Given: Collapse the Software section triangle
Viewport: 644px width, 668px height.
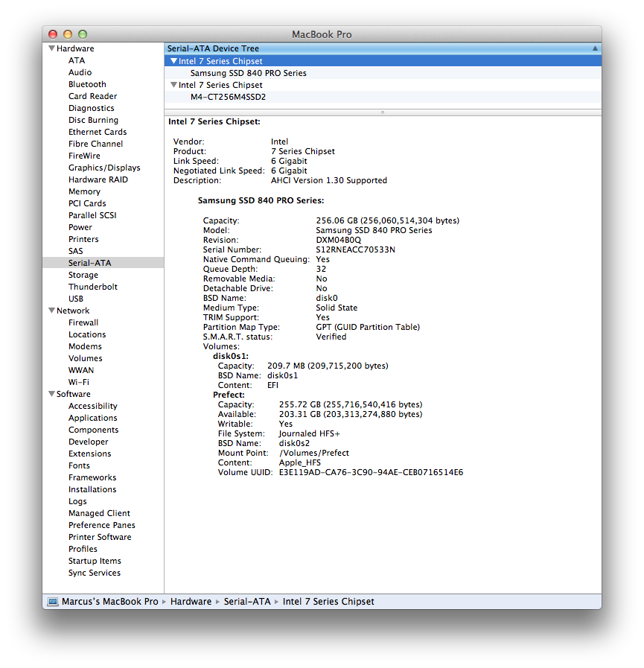Looking at the screenshot, I should pos(51,394).
